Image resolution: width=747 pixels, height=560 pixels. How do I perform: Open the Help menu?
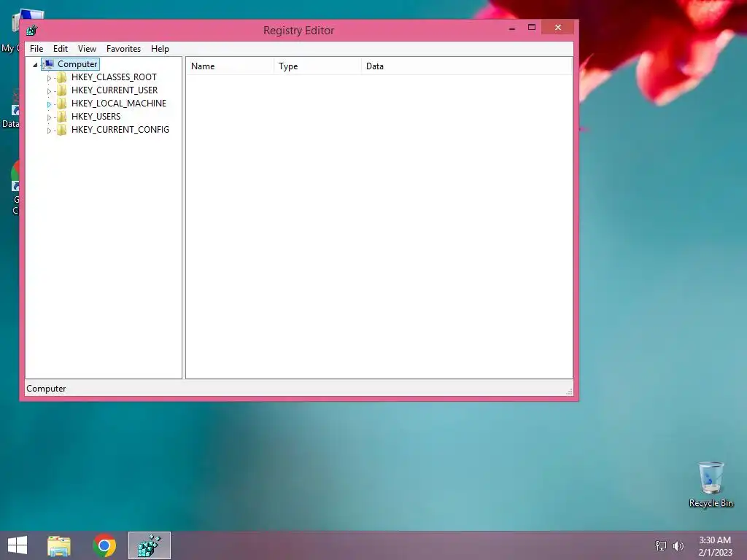pos(160,49)
